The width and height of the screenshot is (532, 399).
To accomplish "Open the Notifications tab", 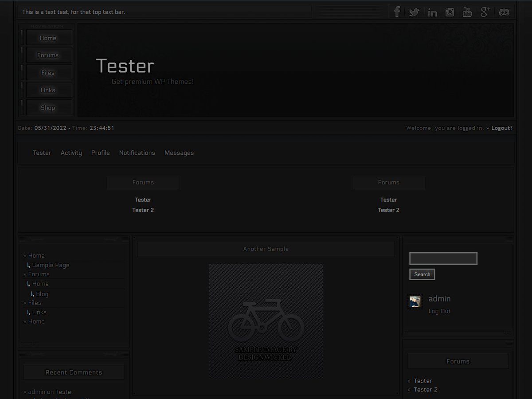I will coord(137,153).
